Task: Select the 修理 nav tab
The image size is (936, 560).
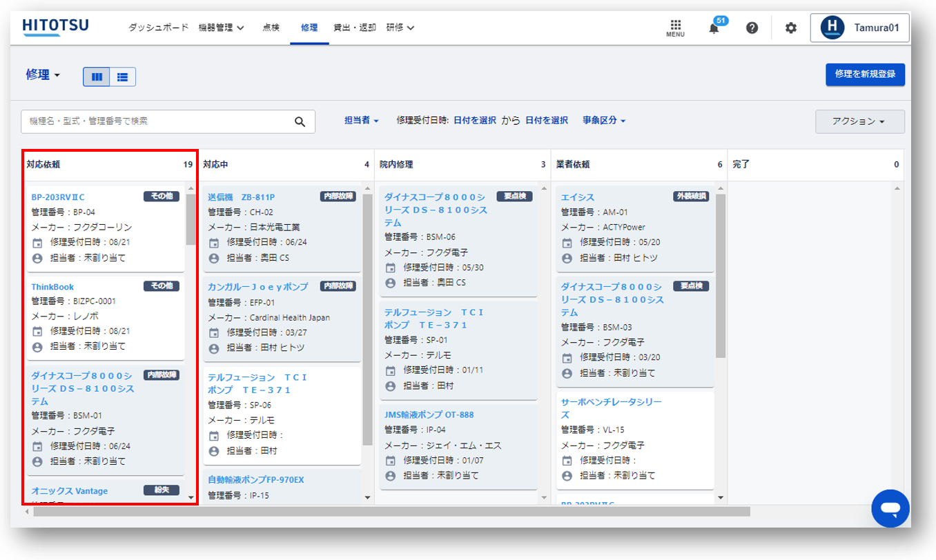Action: [x=309, y=28]
